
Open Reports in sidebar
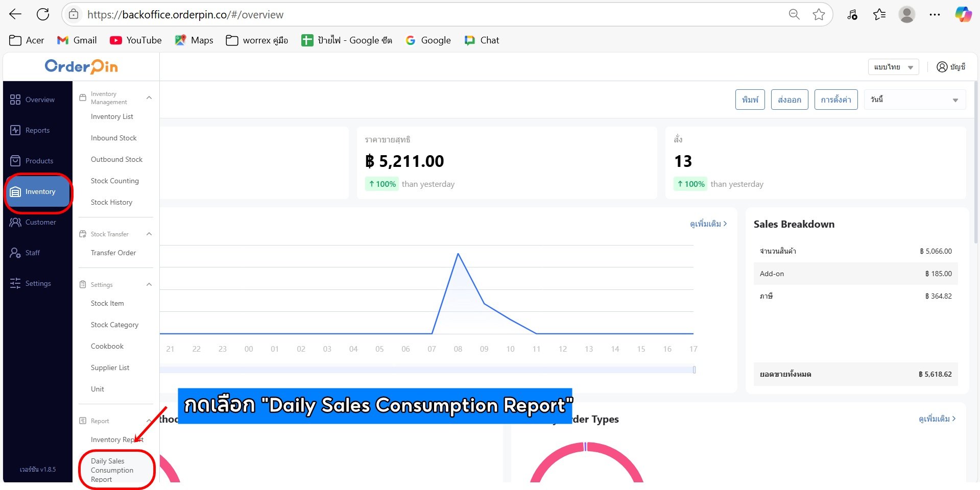point(38,130)
